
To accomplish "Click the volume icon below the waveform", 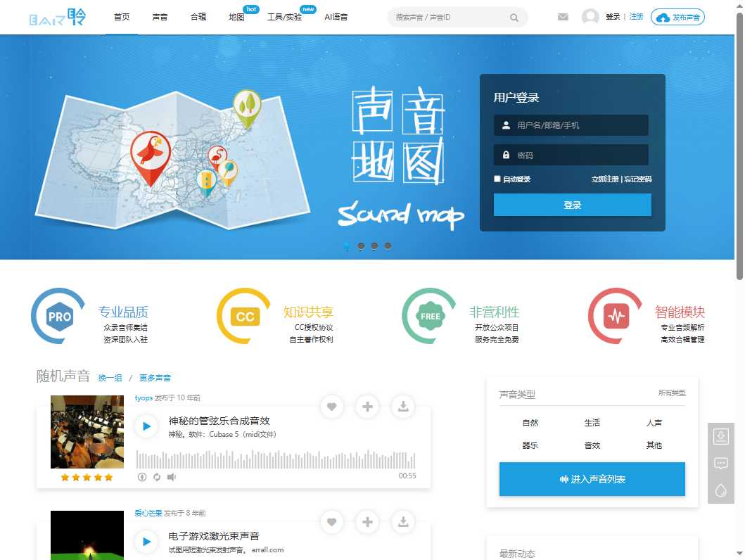I will point(170,477).
